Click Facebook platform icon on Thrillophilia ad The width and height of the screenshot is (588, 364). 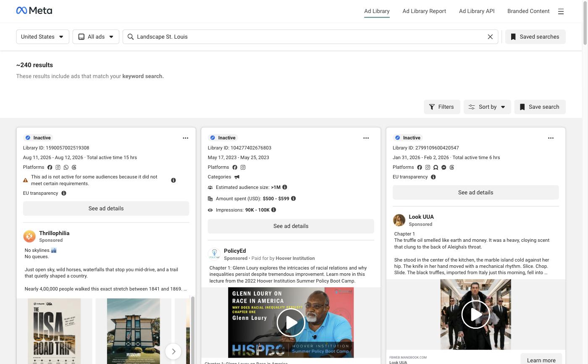(50, 168)
